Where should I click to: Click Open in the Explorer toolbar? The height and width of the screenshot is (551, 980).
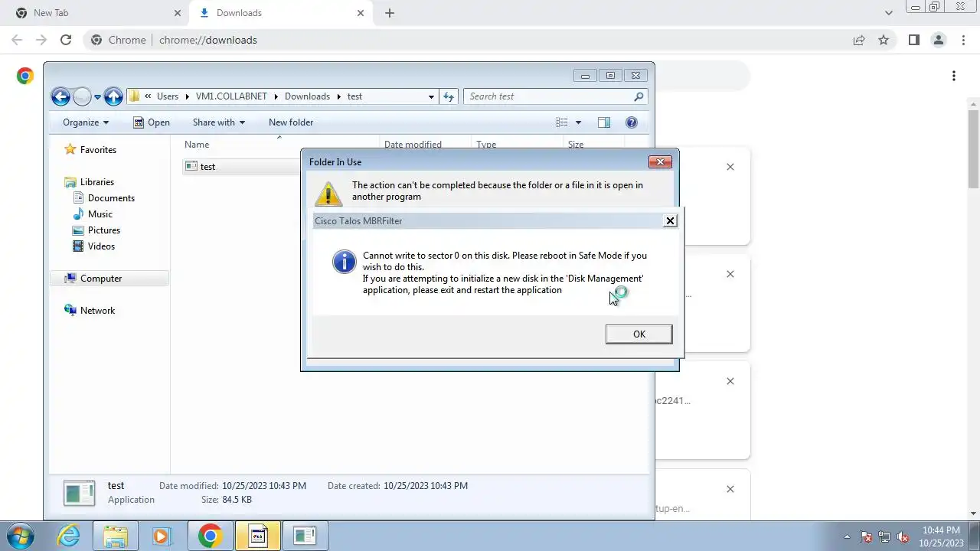[152, 122]
